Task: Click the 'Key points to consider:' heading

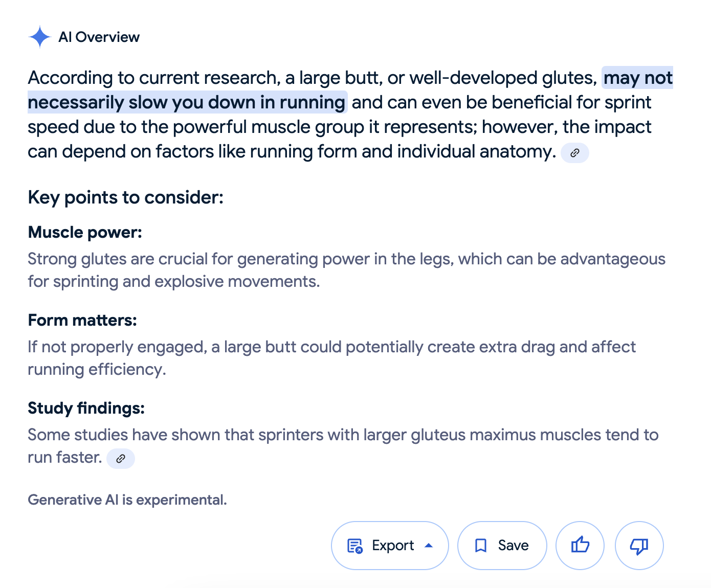Action: (126, 197)
